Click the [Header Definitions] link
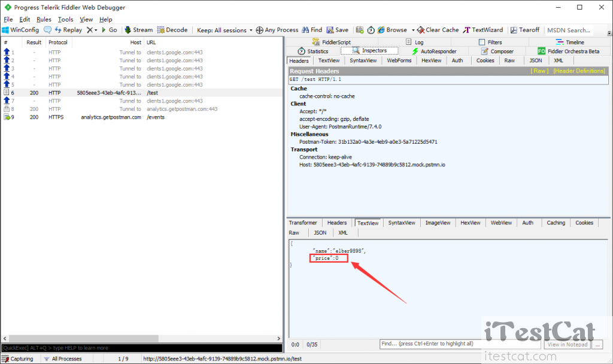The height and width of the screenshot is (364, 613). pyautogui.click(x=579, y=71)
